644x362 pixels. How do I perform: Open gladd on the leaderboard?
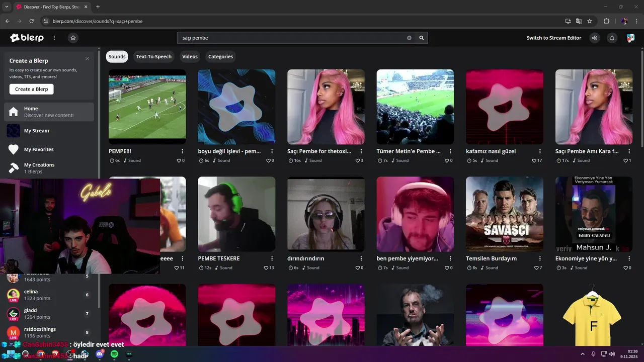(49, 314)
